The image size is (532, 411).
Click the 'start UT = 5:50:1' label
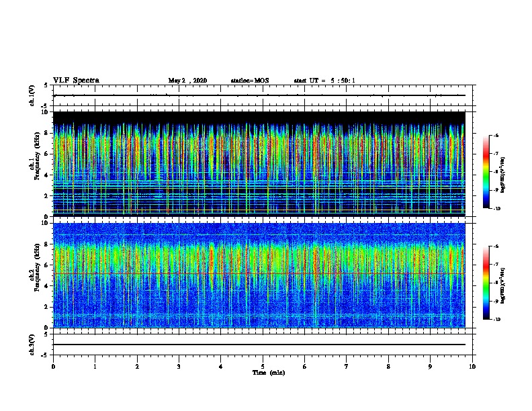tap(324, 81)
